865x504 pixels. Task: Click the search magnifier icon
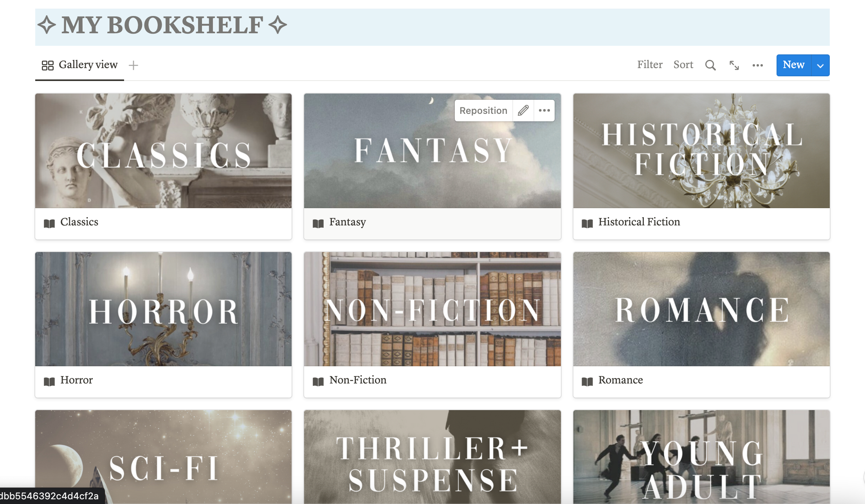[710, 65]
